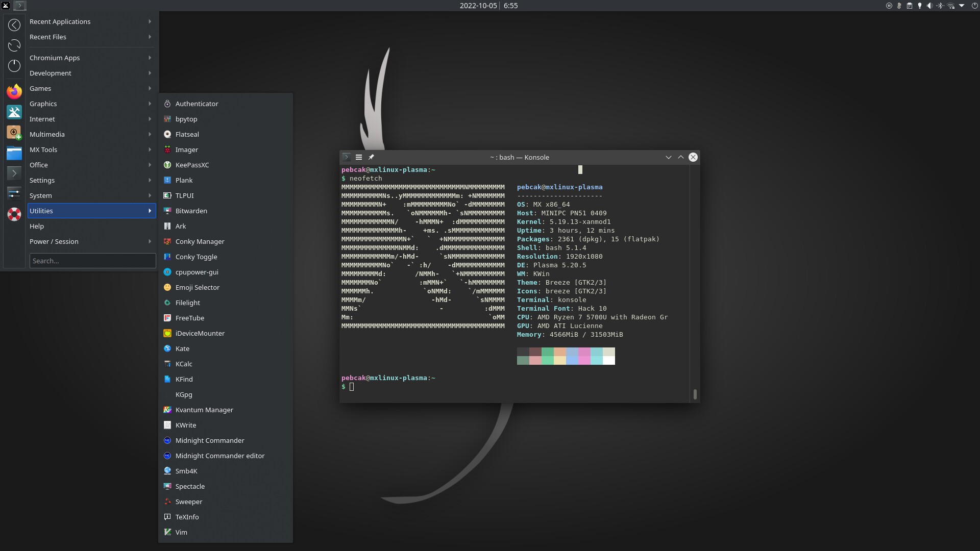
Task: Click the Konsole new-tab prompt icon in titlebar
Action: tap(347, 157)
